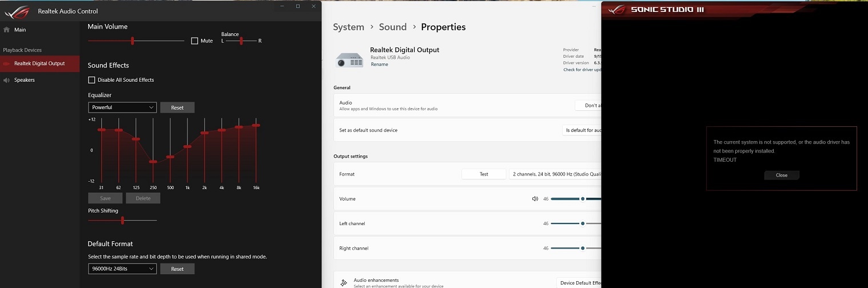Click the ROG logo in Sonic Studio III

616,9
